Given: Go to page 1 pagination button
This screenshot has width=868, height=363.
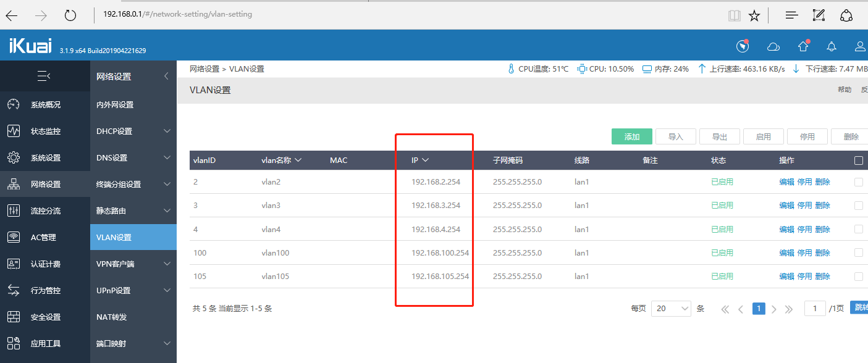Looking at the screenshot, I should 759,308.
